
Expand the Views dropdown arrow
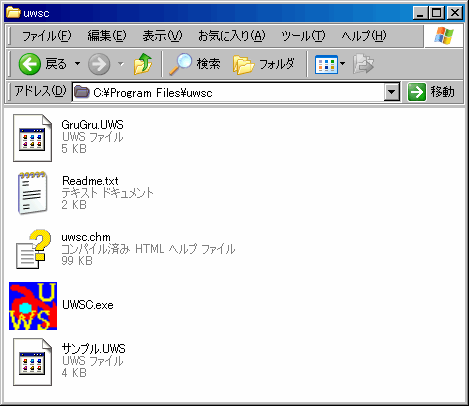342,64
